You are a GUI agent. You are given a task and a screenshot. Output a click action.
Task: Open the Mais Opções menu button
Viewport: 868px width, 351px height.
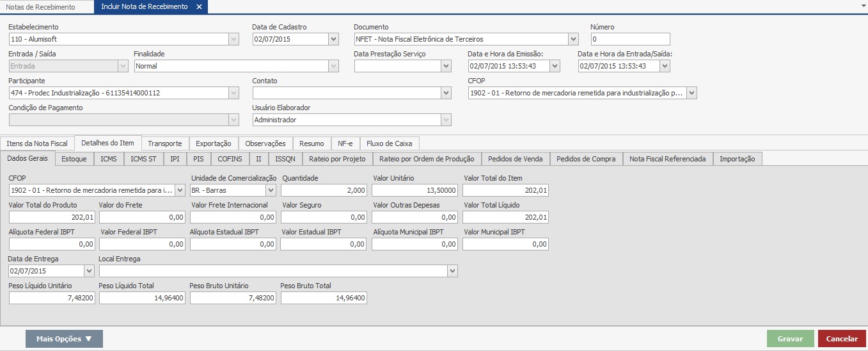point(64,339)
